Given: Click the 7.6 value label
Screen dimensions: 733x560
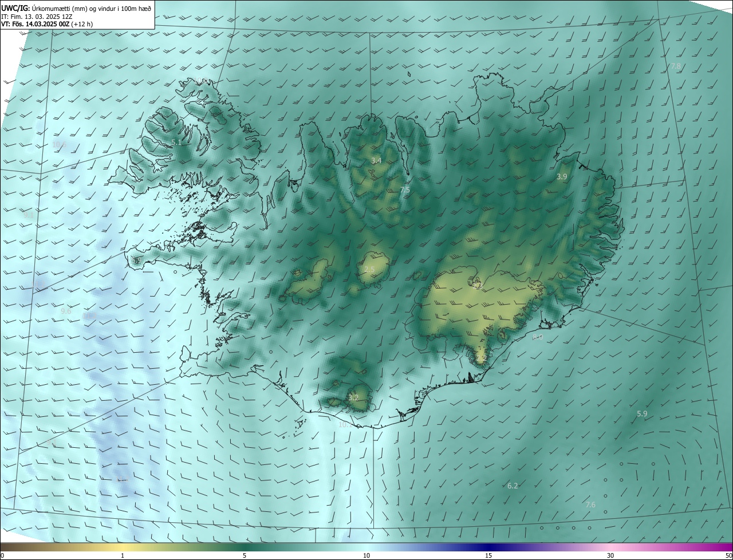Looking at the screenshot, I should coord(590,504).
